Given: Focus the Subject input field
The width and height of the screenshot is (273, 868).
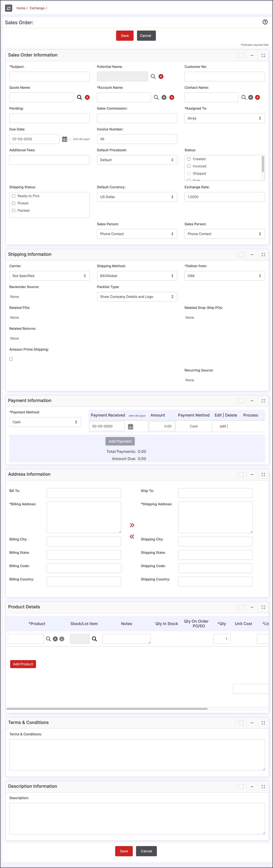Looking at the screenshot, I should [x=50, y=76].
